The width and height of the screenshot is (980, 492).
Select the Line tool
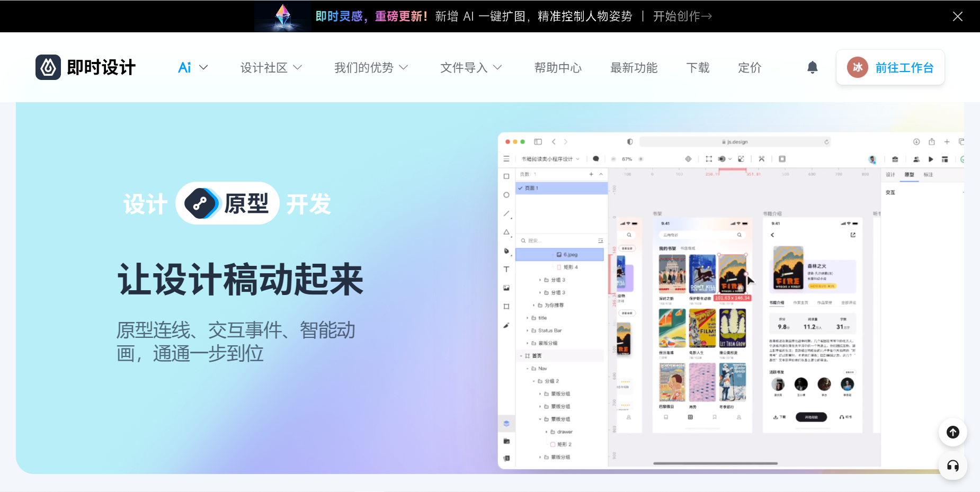[x=506, y=213]
